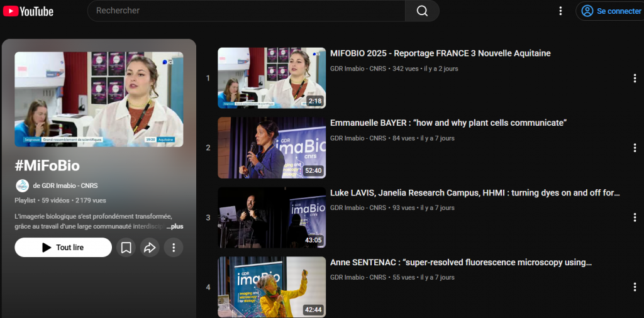The height and width of the screenshot is (318, 644).
Task: Click the Anne SENTENAC video thumbnail
Action: (x=272, y=287)
